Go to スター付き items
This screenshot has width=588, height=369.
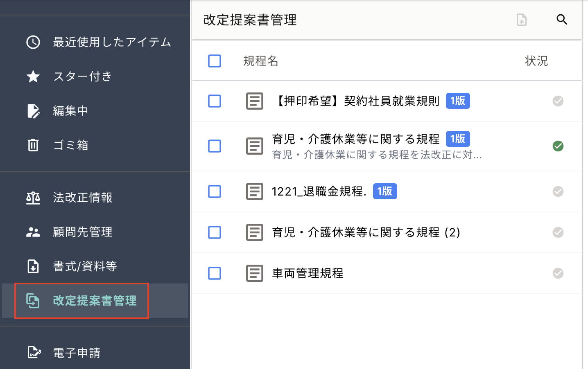point(82,76)
